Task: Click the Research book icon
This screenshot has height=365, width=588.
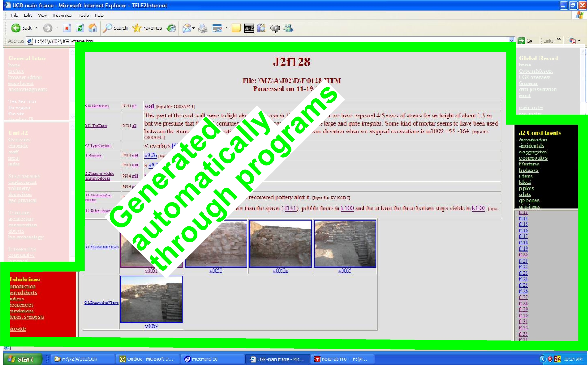Action: [x=261, y=28]
